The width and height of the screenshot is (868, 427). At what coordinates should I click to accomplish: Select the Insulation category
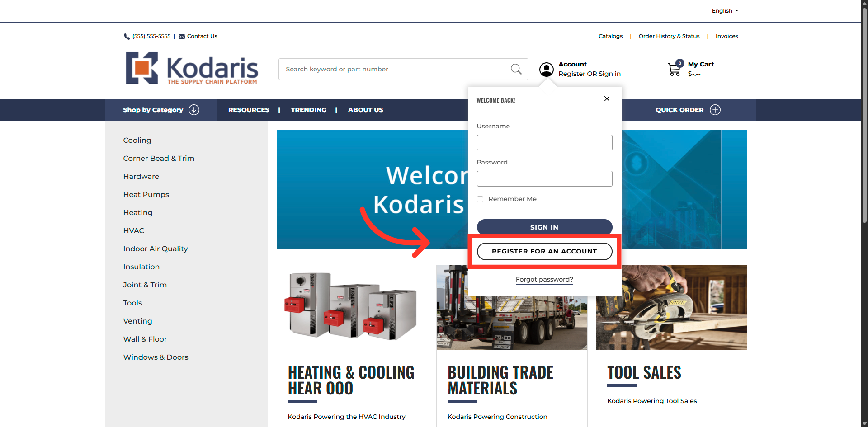[141, 267]
